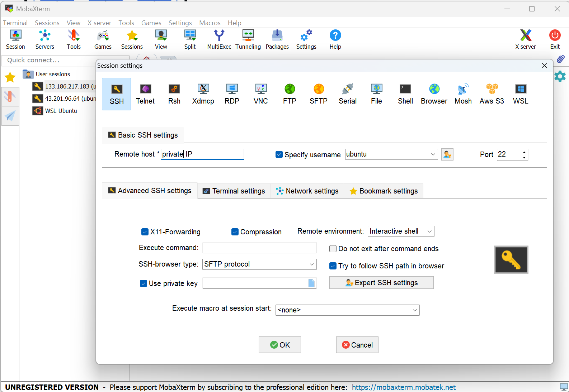Screen dimensions: 569x392
Task: Open the Tunneling toolbar button
Action: point(248,39)
